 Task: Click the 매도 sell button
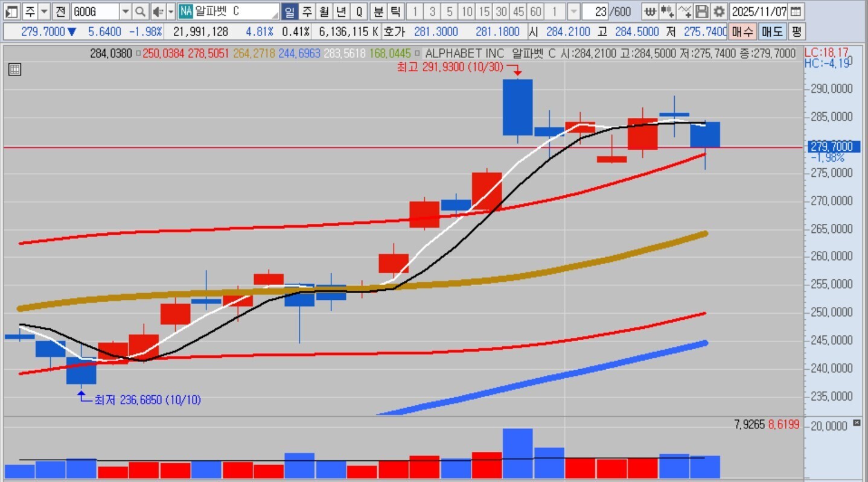point(771,31)
